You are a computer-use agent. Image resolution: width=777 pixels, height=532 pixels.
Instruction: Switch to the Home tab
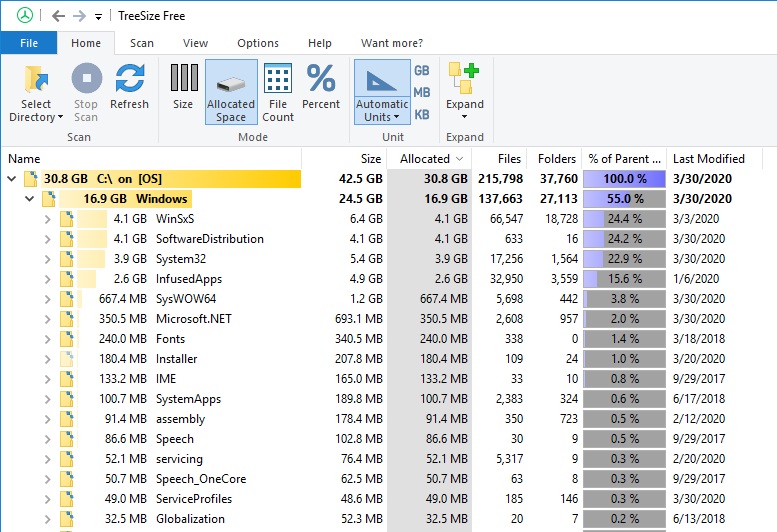[86, 43]
